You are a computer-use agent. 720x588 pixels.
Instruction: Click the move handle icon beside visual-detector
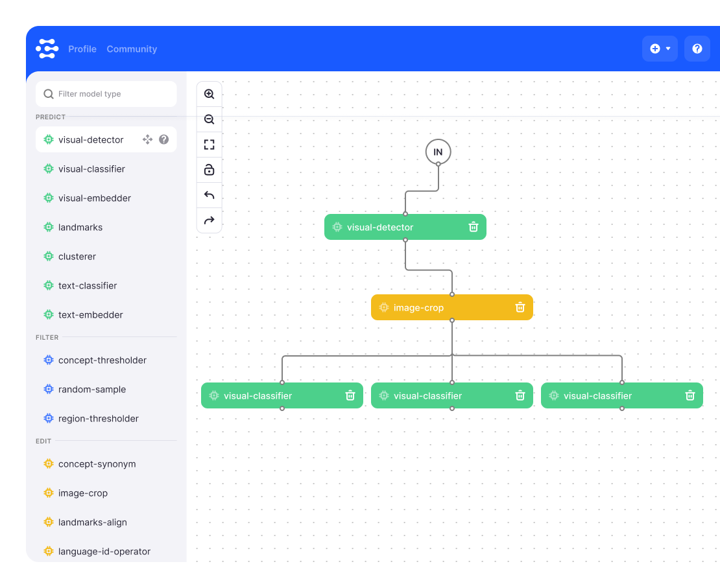click(147, 139)
